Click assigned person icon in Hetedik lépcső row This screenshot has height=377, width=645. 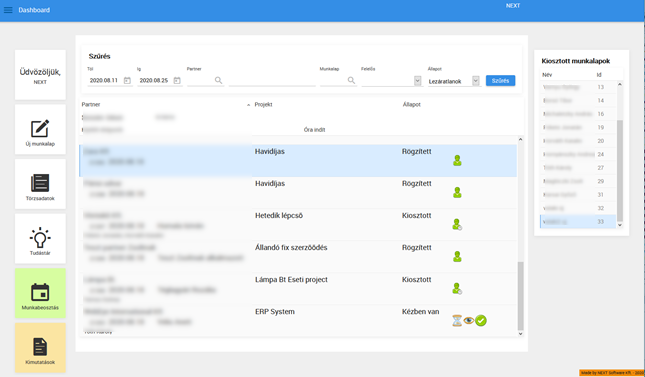(457, 224)
